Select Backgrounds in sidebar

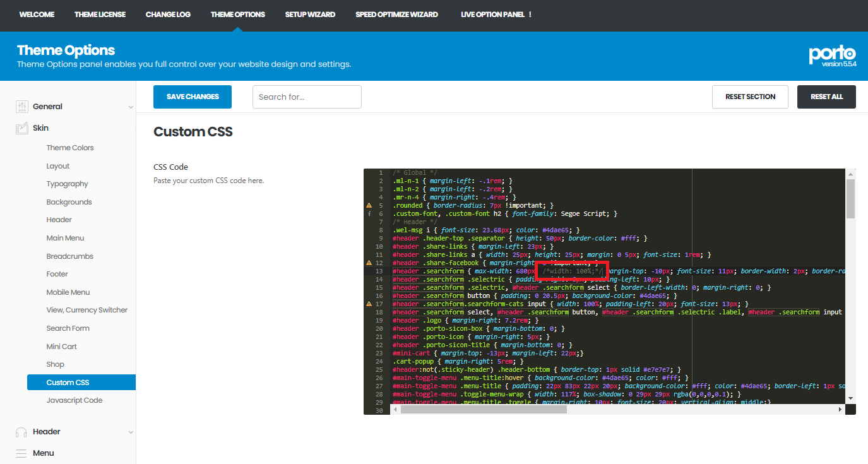tap(69, 202)
